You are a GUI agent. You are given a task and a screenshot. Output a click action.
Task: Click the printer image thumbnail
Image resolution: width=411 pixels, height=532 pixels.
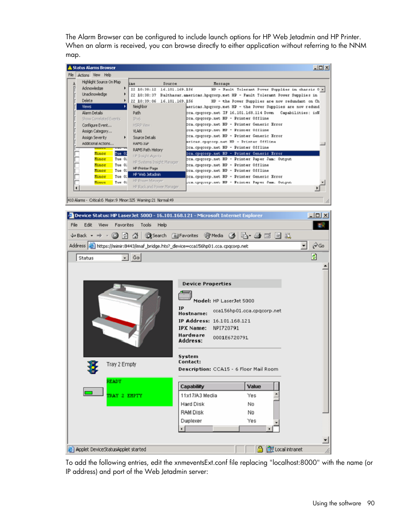(128, 319)
